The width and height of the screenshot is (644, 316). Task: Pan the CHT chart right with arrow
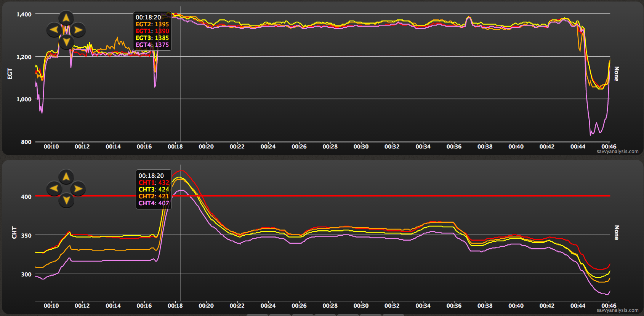point(78,188)
